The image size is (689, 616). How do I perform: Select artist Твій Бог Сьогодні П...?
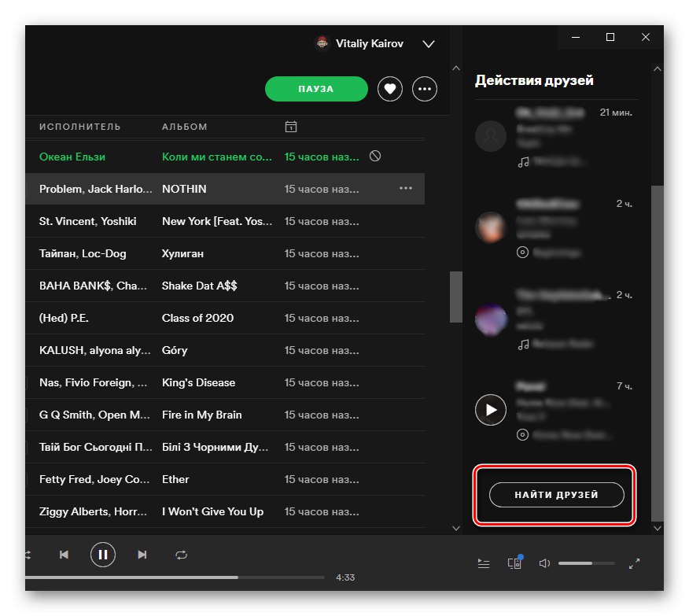pyautogui.click(x=95, y=448)
